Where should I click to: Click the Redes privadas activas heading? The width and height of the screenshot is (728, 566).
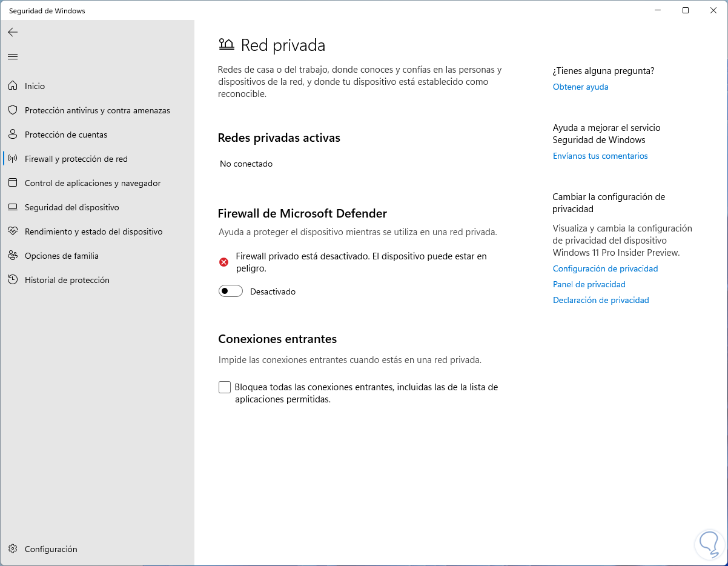pyautogui.click(x=279, y=138)
